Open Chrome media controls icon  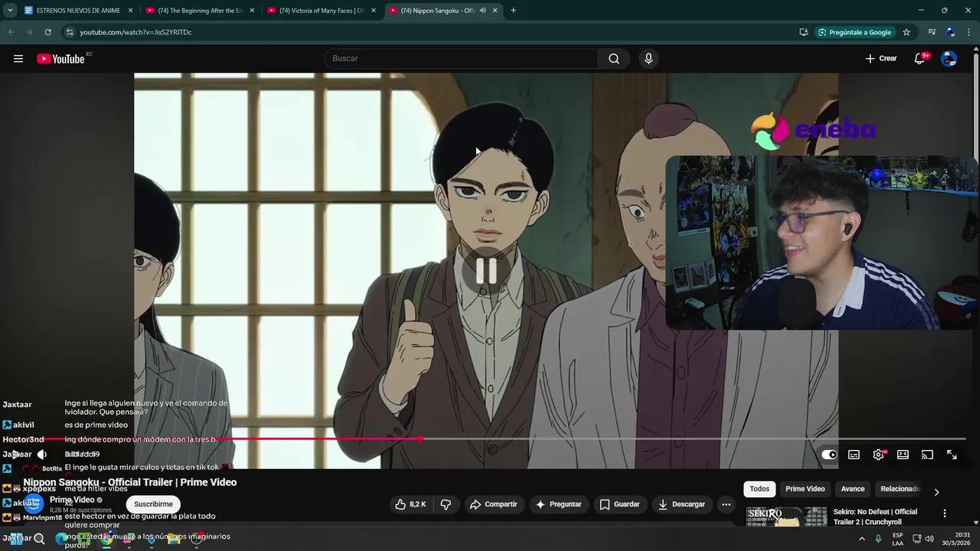tap(932, 32)
